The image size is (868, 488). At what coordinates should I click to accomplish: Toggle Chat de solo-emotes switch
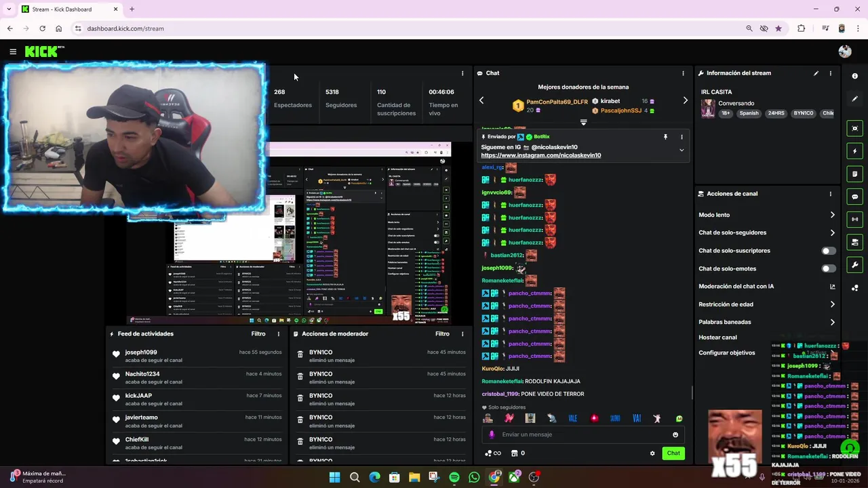pyautogui.click(x=829, y=268)
